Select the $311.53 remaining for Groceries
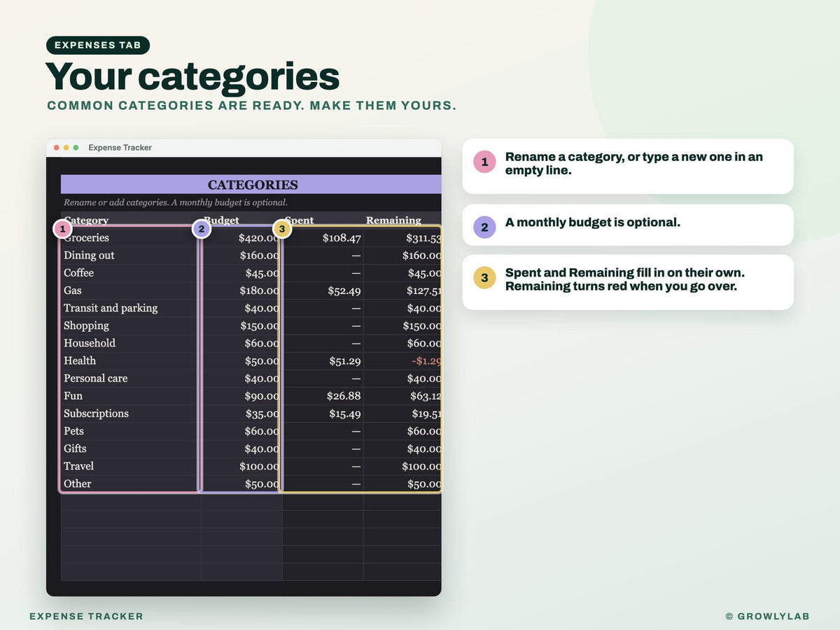Viewport: 840px width, 630px height. tap(402, 238)
